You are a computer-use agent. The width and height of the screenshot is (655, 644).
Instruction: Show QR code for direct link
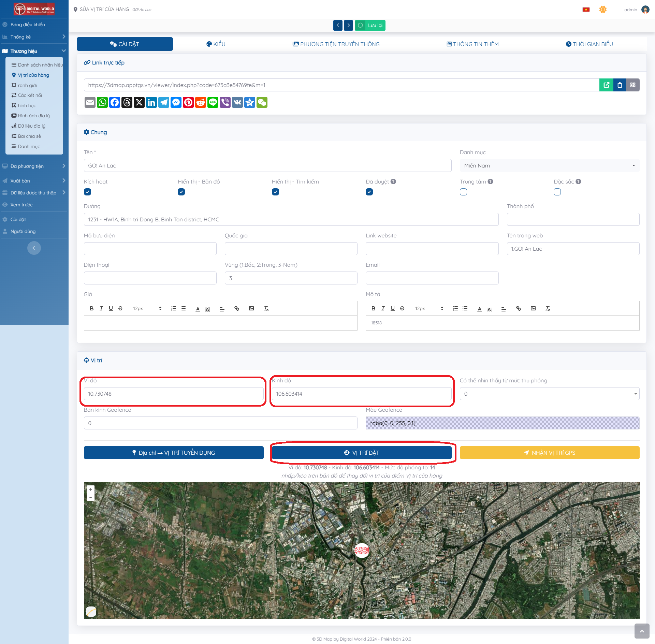click(633, 85)
